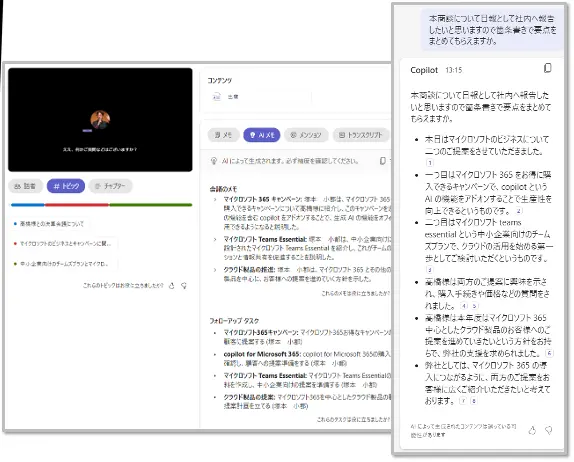This screenshot has width=574, height=462.
Task: Expand the マイクロソフト Teams Essential note
Action: point(215,239)
